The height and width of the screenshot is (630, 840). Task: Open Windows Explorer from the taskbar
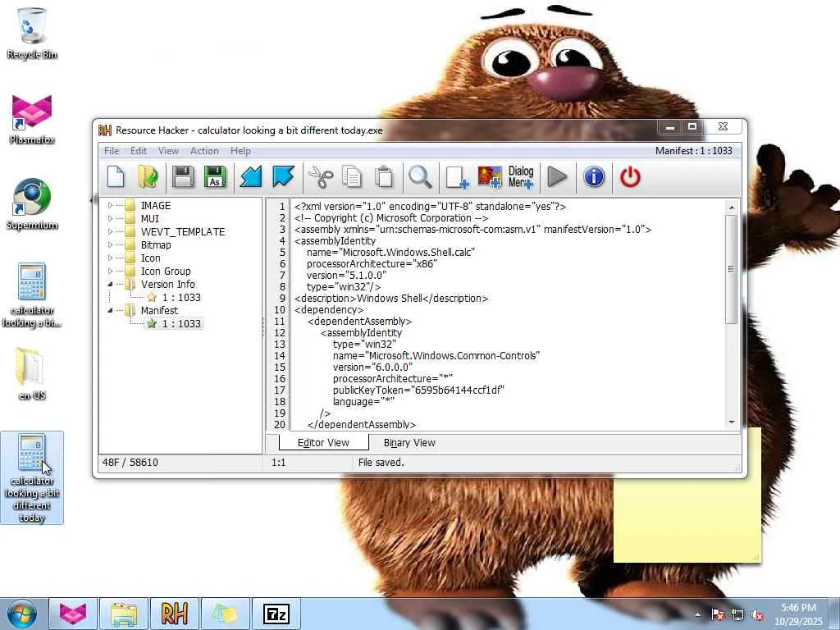coord(124,614)
